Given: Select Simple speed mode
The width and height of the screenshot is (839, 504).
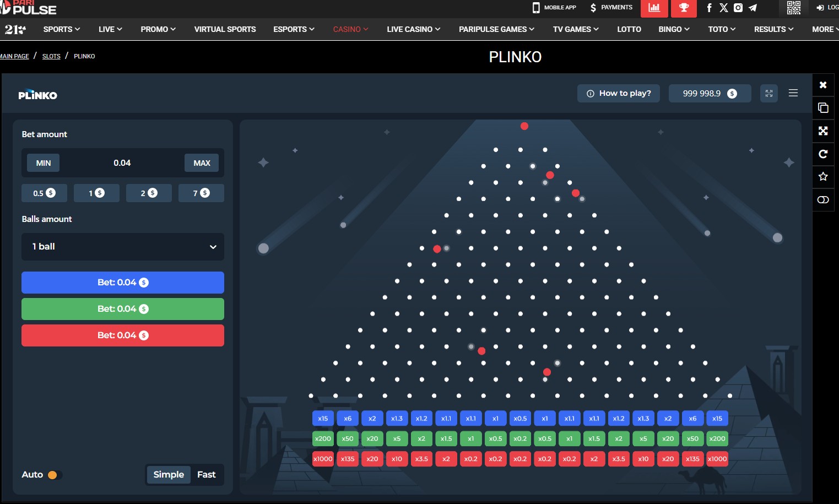Looking at the screenshot, I should tap(169, 475).
